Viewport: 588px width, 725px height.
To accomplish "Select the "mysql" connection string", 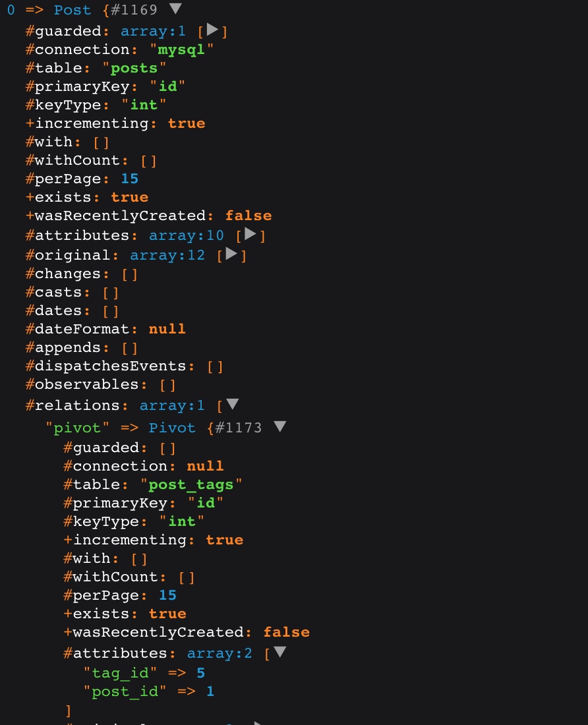I will click(181, 49).
